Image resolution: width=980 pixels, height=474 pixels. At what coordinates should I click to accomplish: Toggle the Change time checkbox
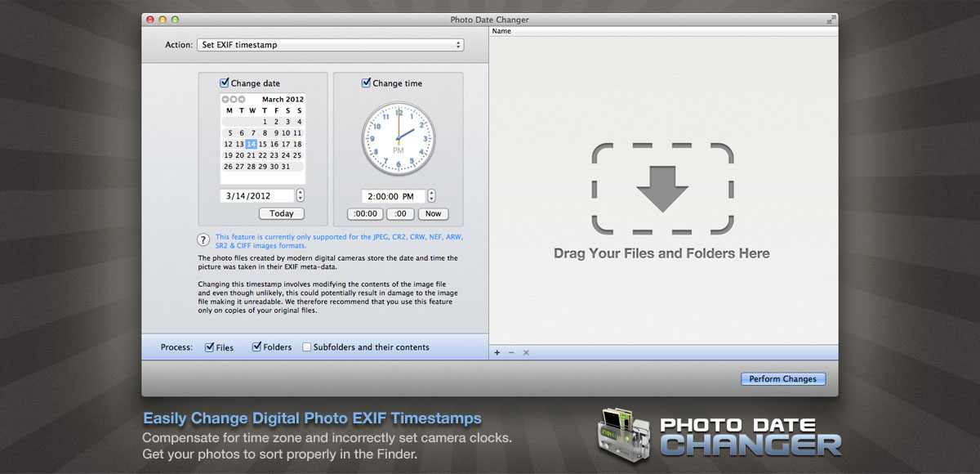pyautogui.click(x=366, y=83)
